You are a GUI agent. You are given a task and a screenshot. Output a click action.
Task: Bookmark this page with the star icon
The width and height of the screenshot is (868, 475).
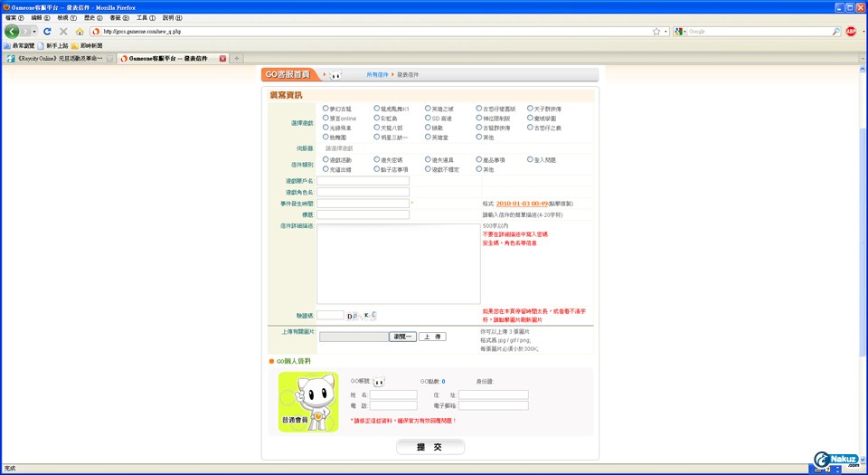coord(656,32)
